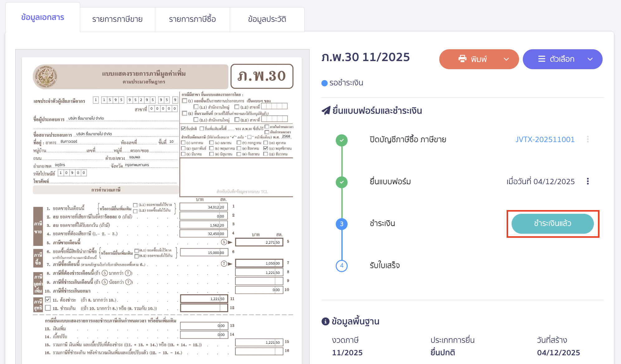This screenshot has height=364, width=621.
Task: Toggle the ยื่นปกติ checkbox on form
Action: click(183, 128)
